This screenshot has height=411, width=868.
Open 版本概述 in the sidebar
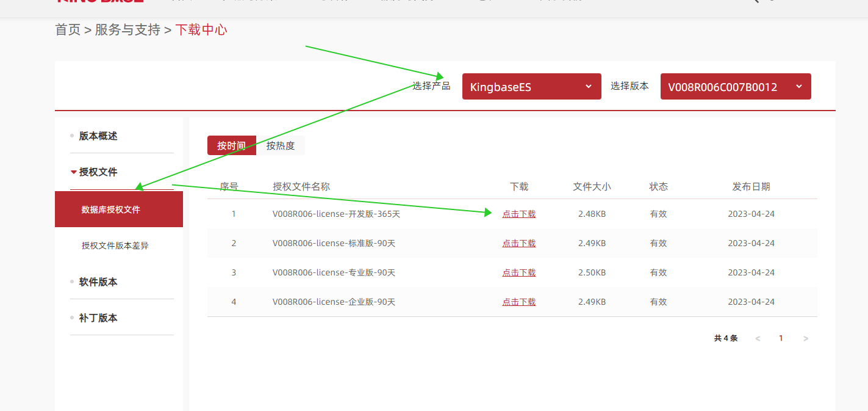point(98,136)
